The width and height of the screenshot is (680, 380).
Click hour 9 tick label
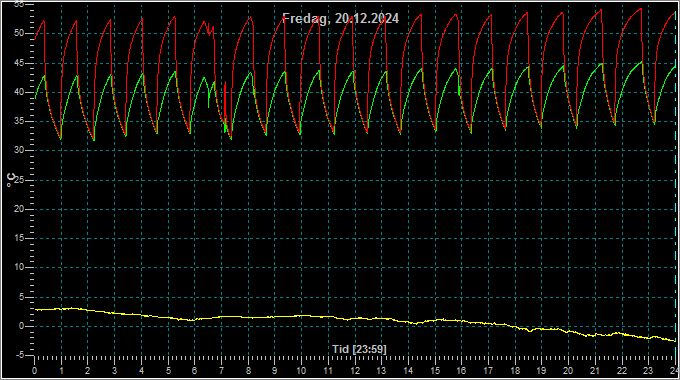click(x=275, y=371)
